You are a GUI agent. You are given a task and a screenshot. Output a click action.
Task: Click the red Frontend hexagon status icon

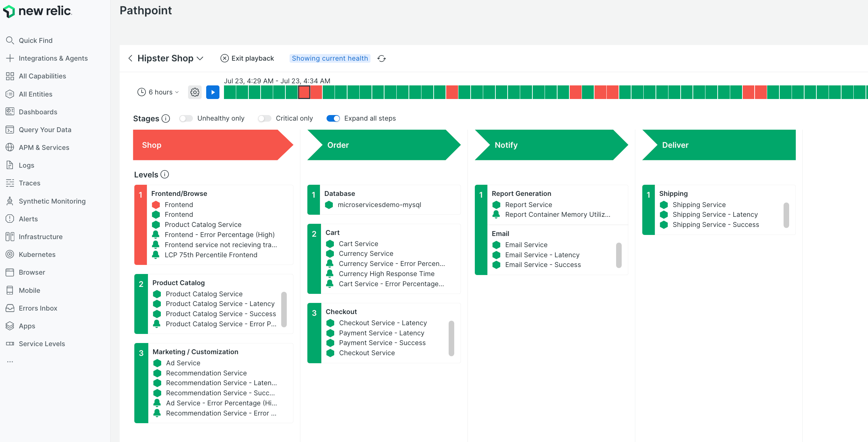click(156, 205)
